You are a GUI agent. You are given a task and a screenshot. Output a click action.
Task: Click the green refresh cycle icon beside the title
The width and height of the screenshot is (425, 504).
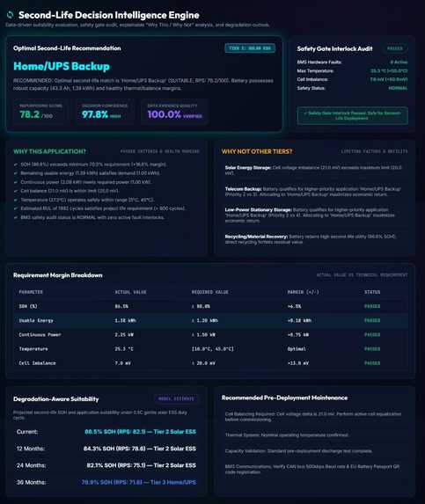(10, 15)
